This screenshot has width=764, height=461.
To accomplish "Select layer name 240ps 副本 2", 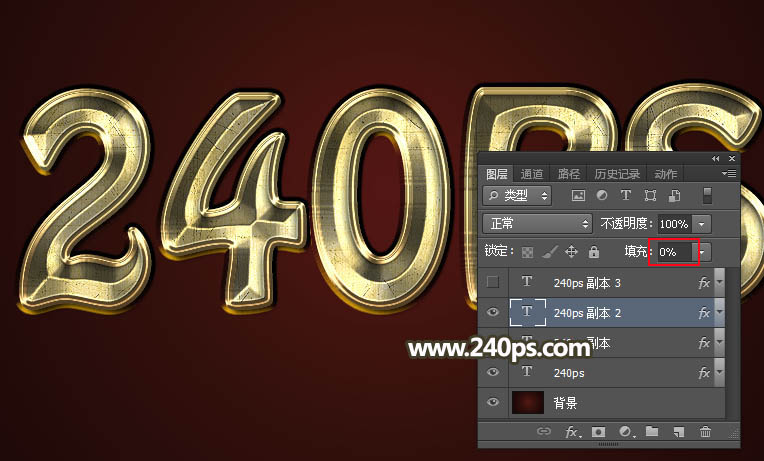I will click(x=587, y=313).
